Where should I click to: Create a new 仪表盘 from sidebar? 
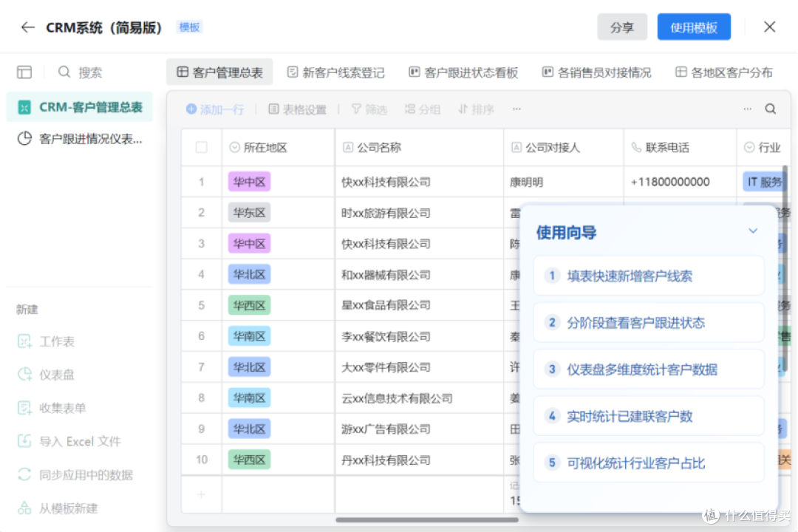(47, 375)
